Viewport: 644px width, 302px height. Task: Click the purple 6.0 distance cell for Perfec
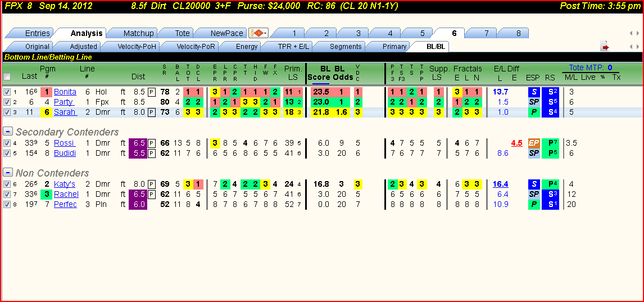point(138,205)
